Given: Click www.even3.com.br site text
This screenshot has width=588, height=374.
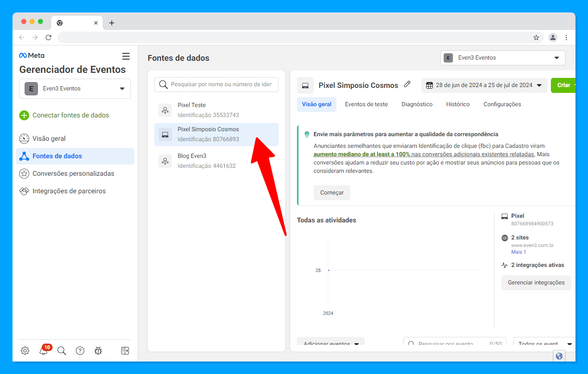Looking at the screenshot, I should coord(533,245).
